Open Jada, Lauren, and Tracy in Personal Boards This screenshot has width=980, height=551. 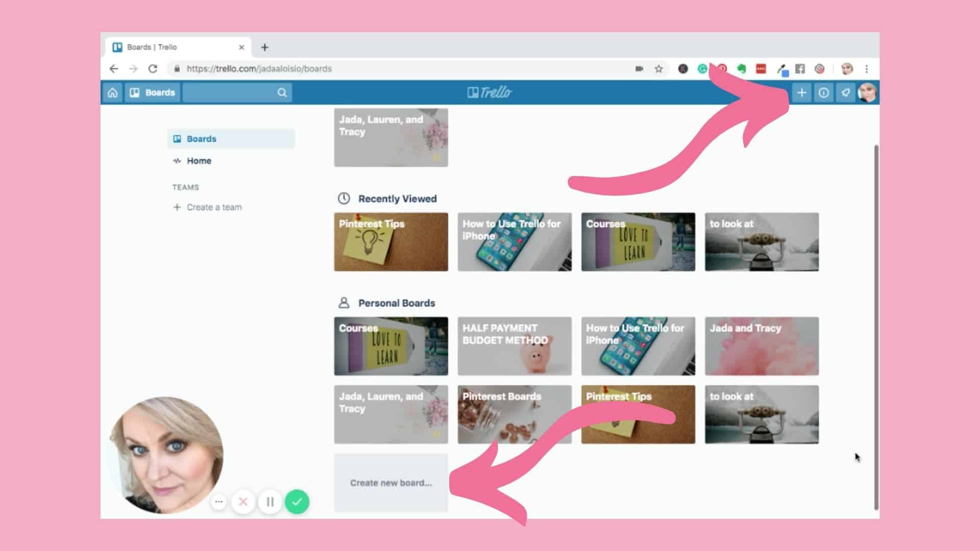point(391,414)
